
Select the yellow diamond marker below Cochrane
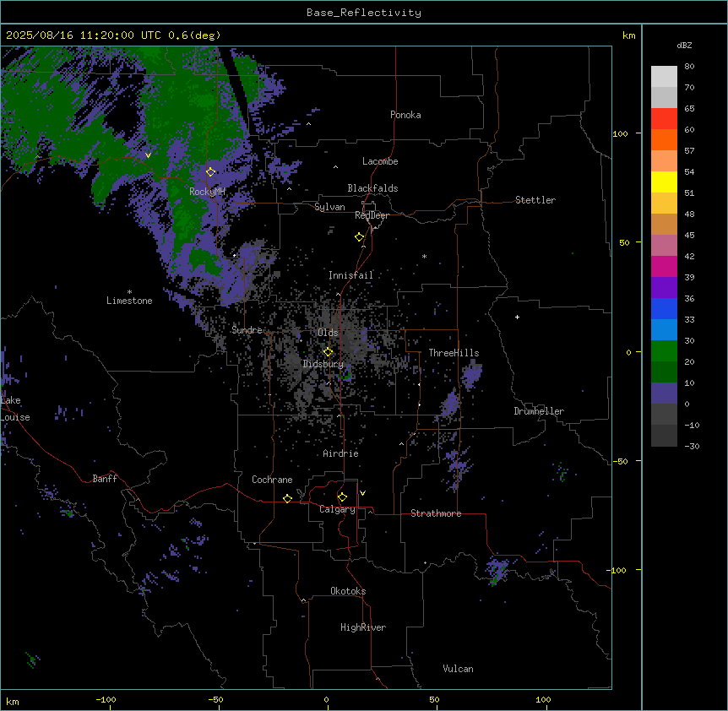click(287, 498)
